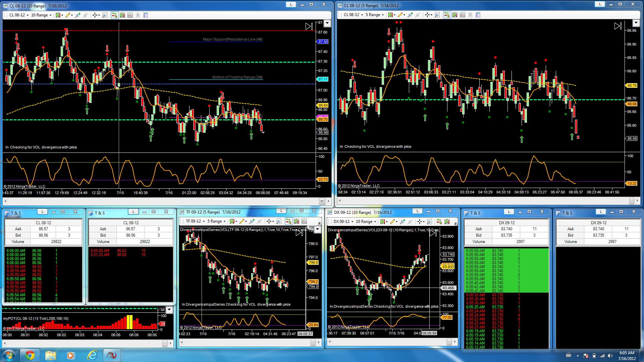644x362 pixels.
Task: Open chart style icon in TF 09-12 chart
Action: point(232,221)
